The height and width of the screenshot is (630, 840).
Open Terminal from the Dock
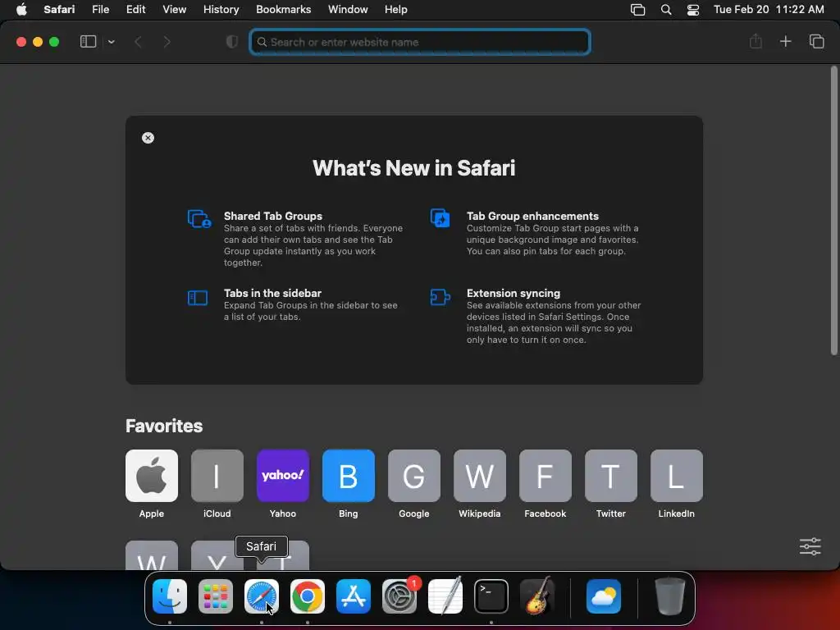coord(491,596)
